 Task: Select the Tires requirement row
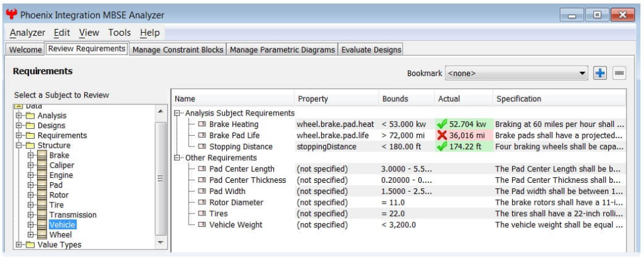398,214
